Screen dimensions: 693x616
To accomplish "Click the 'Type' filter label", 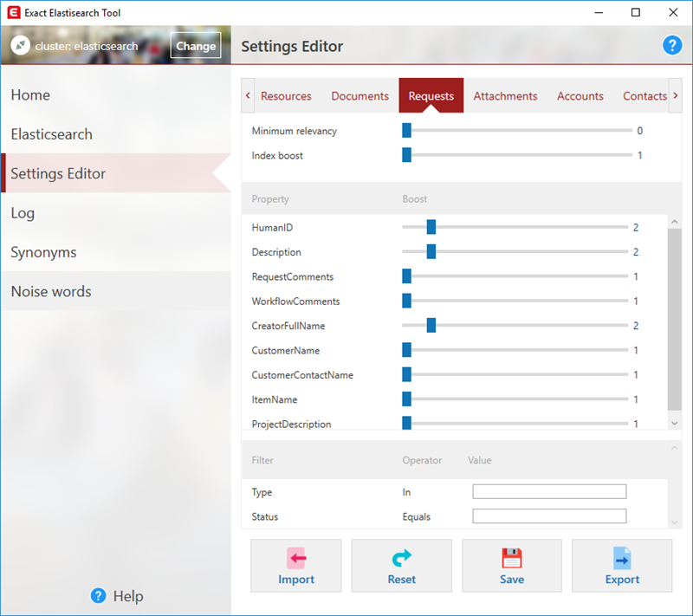I will [x=262, y=492].
